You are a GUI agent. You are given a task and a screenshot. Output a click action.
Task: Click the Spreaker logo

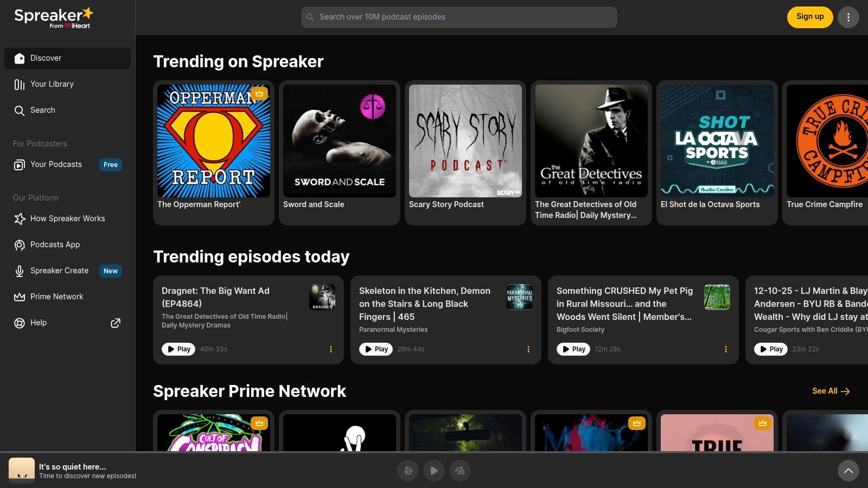click(x=54, y=17)
